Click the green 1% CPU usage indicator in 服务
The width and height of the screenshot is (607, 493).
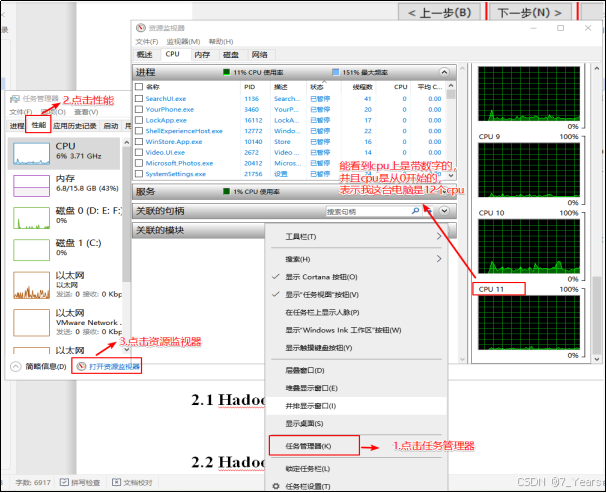226,191
